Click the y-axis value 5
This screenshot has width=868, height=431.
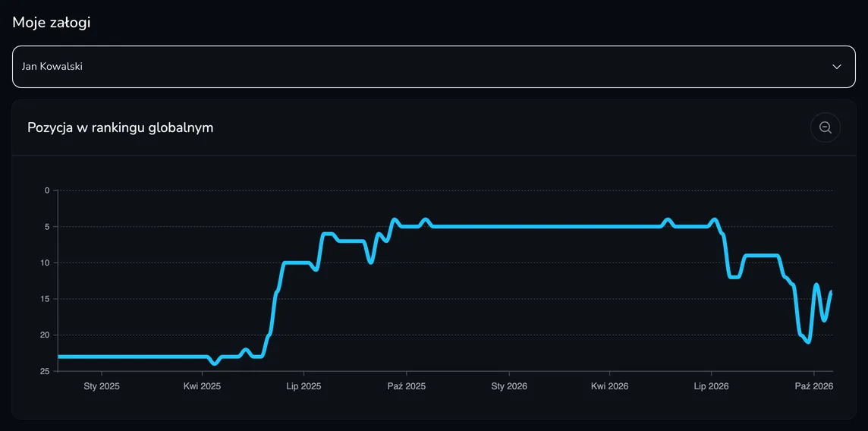(47, 227)
